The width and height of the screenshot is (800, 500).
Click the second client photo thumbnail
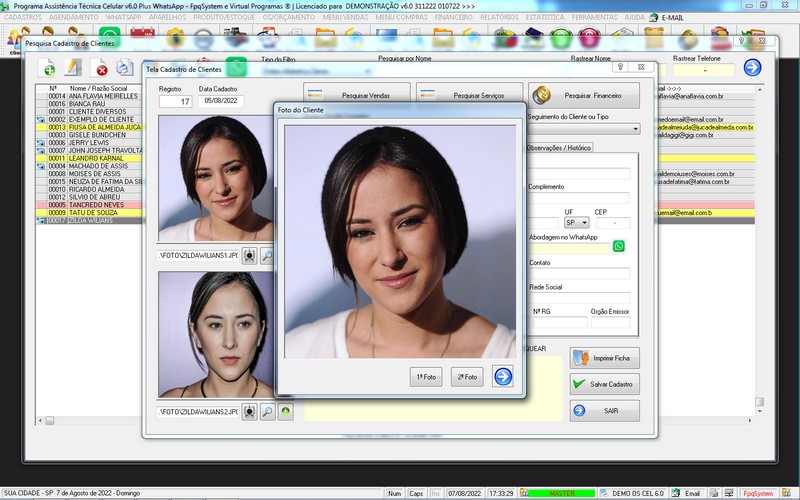coord(216,335)
